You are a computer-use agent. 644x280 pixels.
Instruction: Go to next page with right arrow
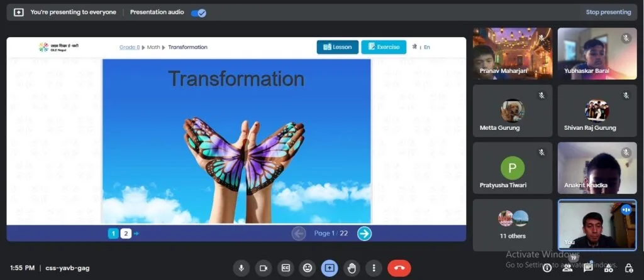point(364,234)
